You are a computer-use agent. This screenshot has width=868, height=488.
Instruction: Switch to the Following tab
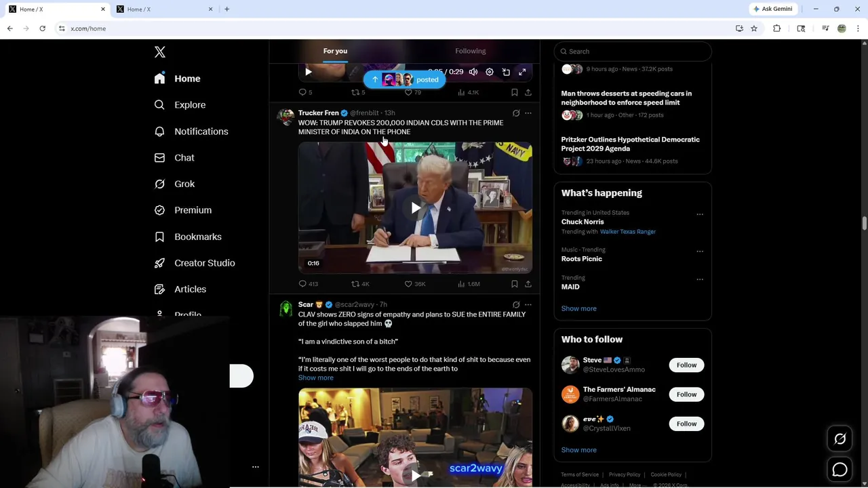pos(471,51)
